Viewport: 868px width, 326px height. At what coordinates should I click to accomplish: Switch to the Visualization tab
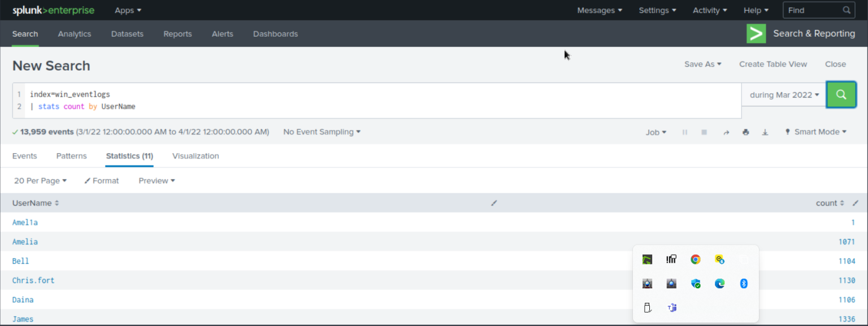(196, 156)
